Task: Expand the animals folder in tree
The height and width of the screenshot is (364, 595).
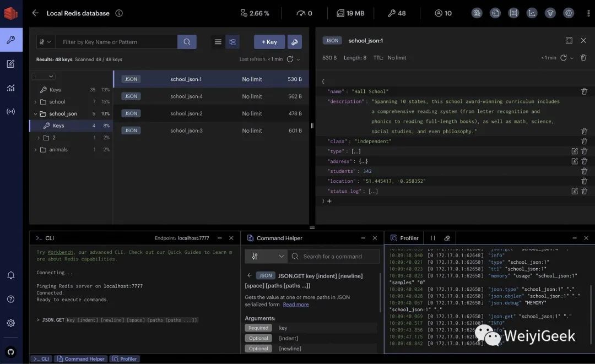Action: 36,150
